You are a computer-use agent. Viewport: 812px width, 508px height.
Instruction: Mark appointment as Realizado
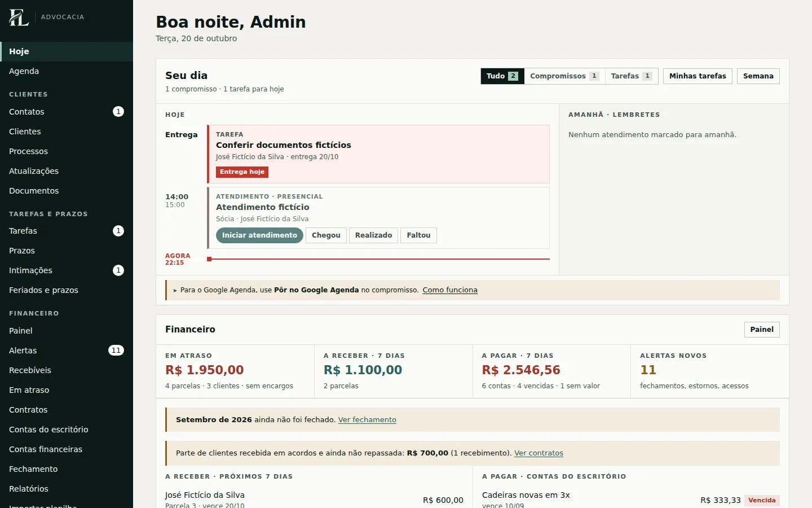373,235
